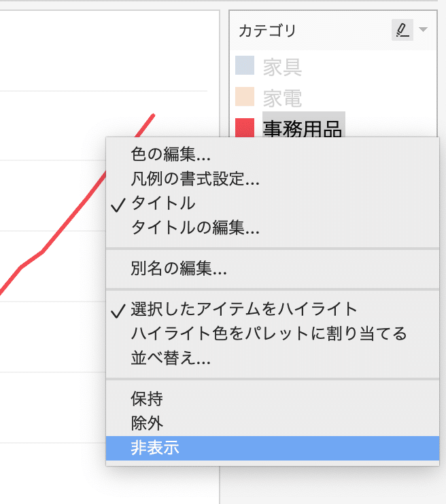Image resolution: width=446 pixels, height=504 pixels.
Task: Select 家具 legend label
Action: click(283, 67)
